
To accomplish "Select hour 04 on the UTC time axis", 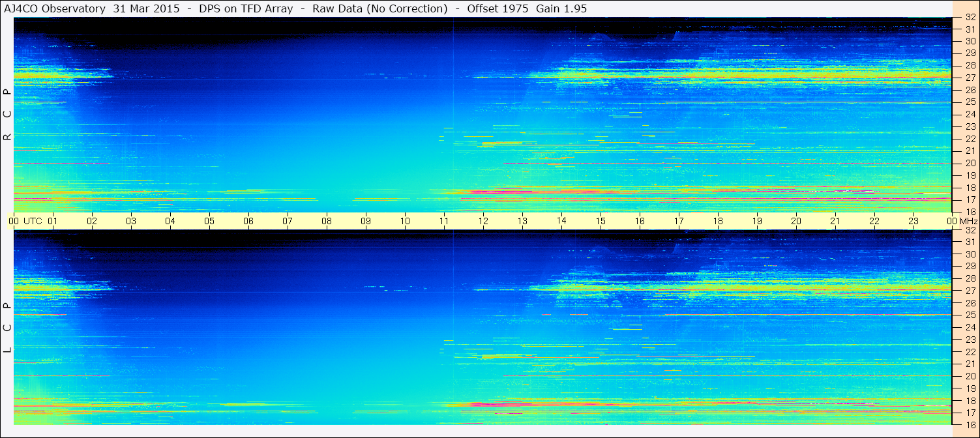I will (x=170, y=221).
